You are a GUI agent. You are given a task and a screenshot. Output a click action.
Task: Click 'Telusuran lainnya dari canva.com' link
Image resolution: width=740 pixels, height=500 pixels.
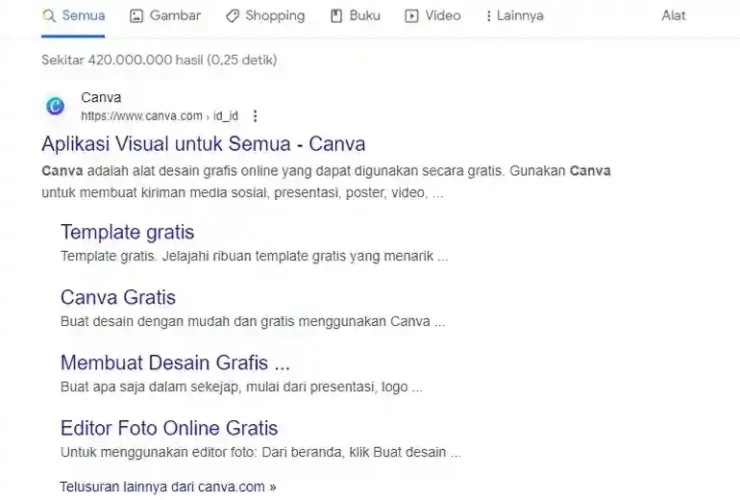click(x=168, y=486)
